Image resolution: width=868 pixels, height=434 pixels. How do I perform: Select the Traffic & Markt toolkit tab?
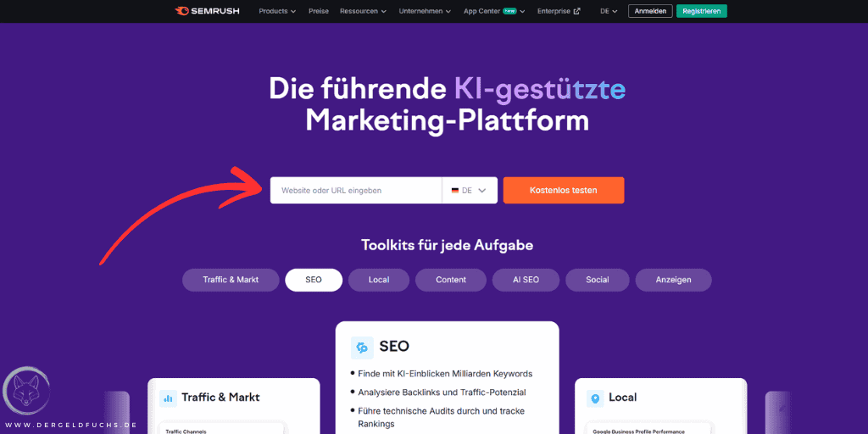click(x=231, y=280)
